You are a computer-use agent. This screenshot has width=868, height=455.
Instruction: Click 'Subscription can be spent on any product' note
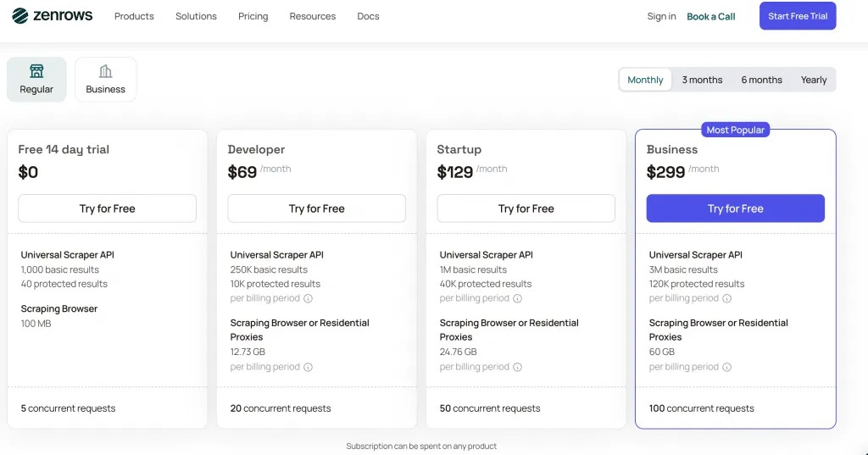tap(421, 447)
